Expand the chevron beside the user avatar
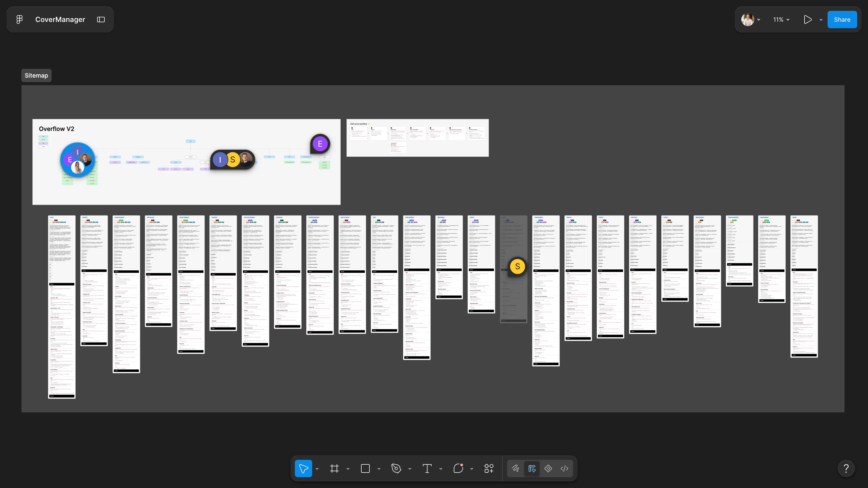This screenshot has width=868, height=488. click(758, 20)
